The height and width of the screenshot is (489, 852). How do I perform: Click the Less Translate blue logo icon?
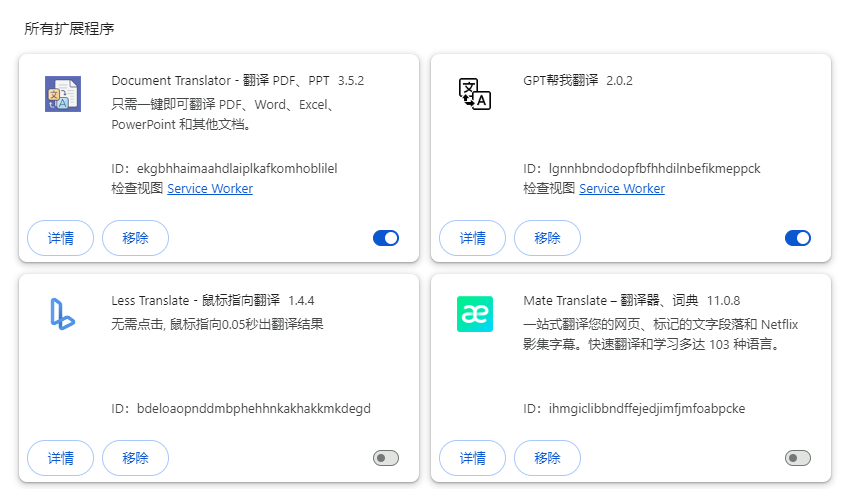[62, 314]
